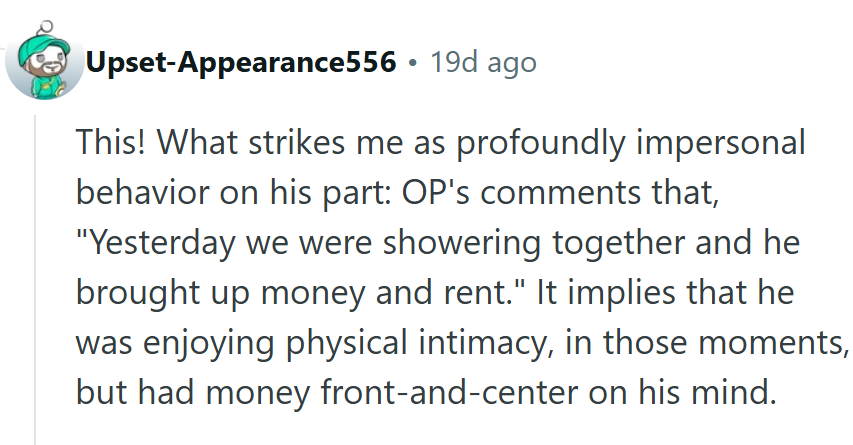Click the phrase "What strikes me as"
Image resolution: width=853 pixels, height=445 pixels.
306,143
